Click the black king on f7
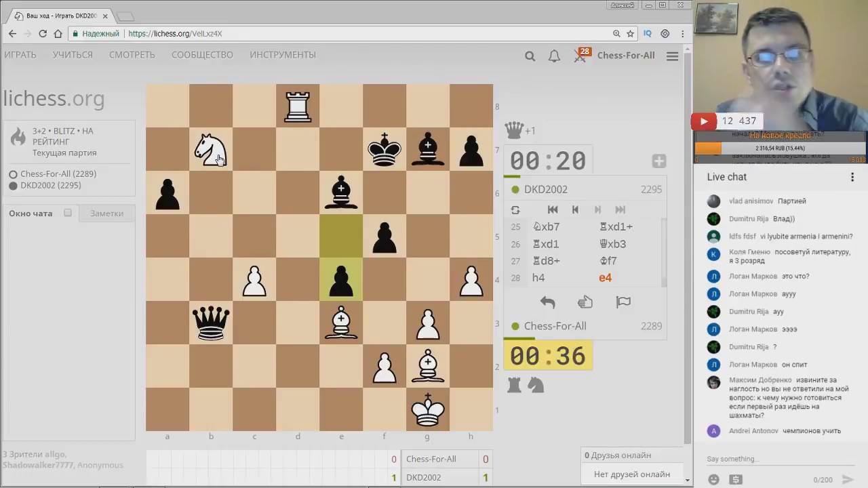 (x=384, y=149)
